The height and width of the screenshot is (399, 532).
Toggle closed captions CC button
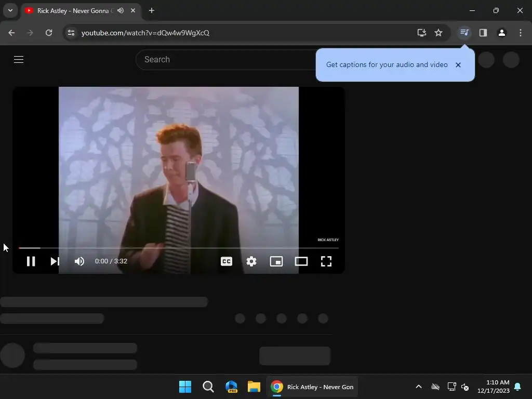tap(227, 261)
